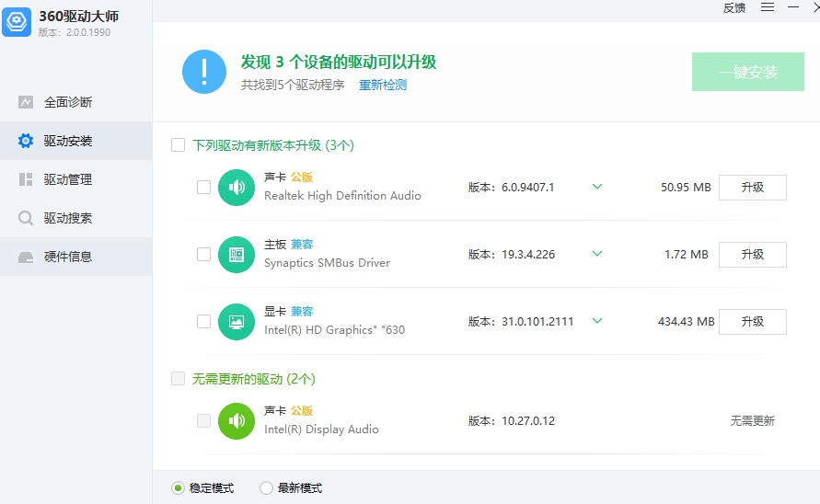Select 稳定模式 radio button

[178, 487]
